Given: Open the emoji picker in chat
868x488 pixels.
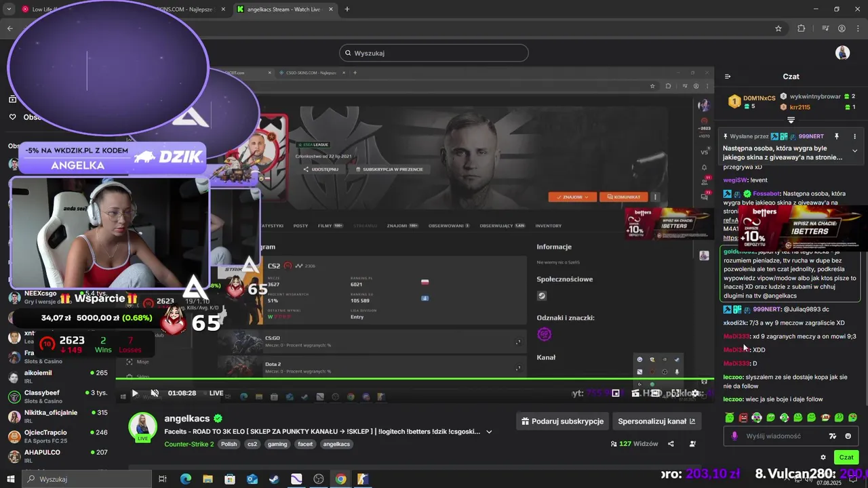Looking at the screenshot, I should click(x=848, y=436).
